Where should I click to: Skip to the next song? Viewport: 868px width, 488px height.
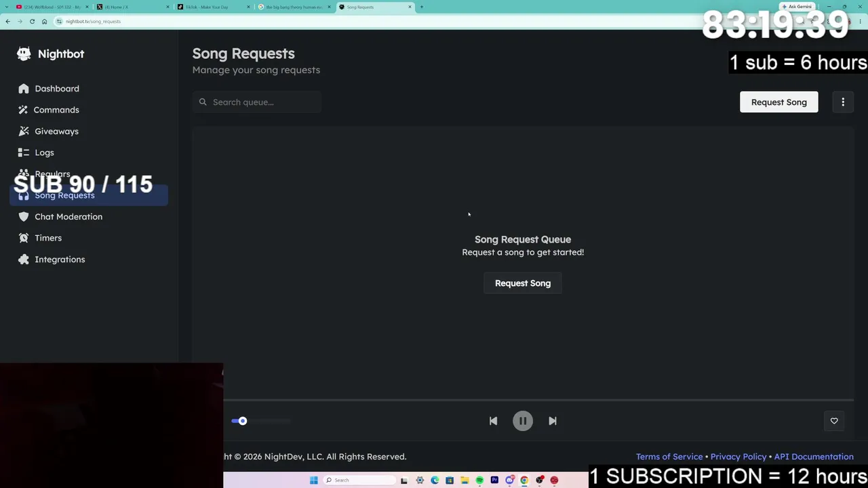click(553, 421)
